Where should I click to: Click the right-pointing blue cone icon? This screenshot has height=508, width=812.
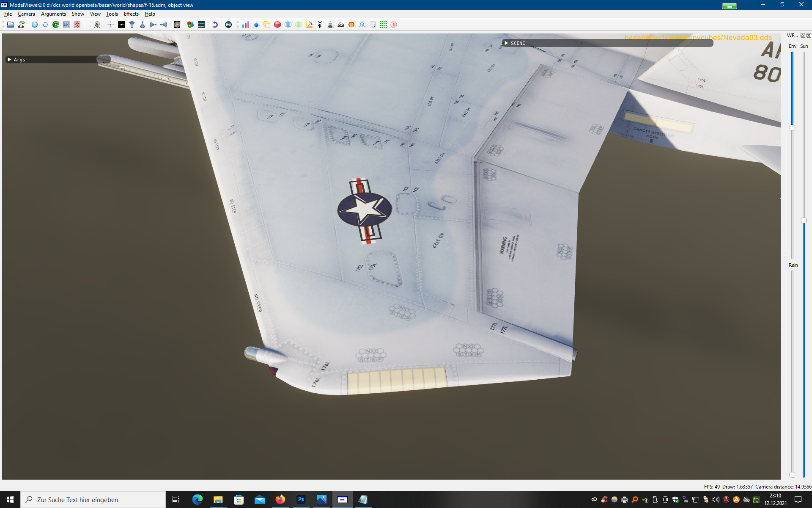pos(153,25)
